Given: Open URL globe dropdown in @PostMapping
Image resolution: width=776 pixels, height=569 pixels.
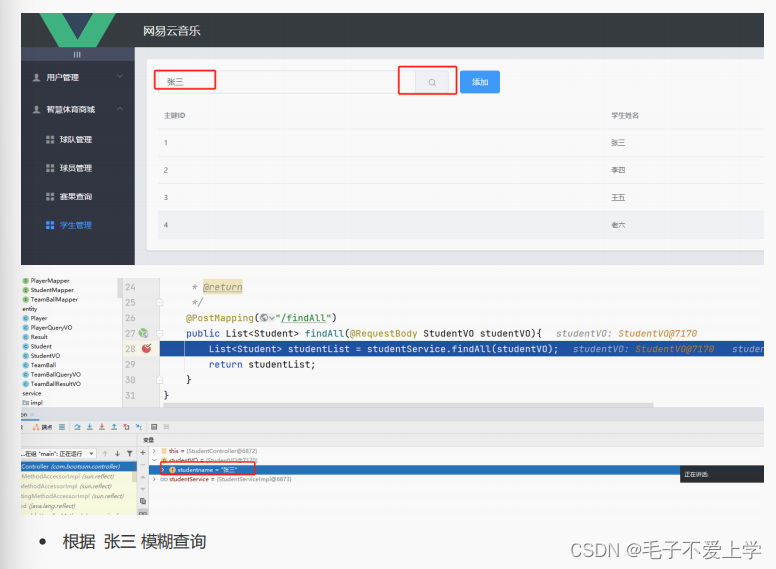Looking at the screenshot, I should coord(267,318).
